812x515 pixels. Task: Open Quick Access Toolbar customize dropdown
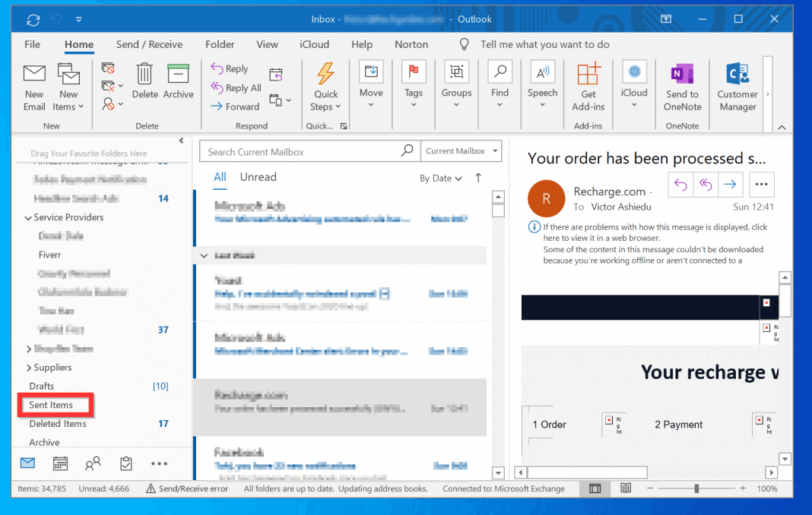[79, 20]
